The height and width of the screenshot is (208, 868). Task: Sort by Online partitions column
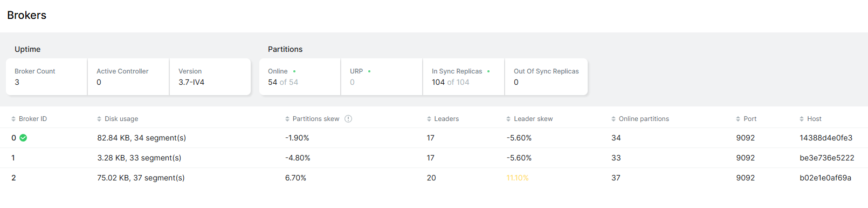(640, 119)
